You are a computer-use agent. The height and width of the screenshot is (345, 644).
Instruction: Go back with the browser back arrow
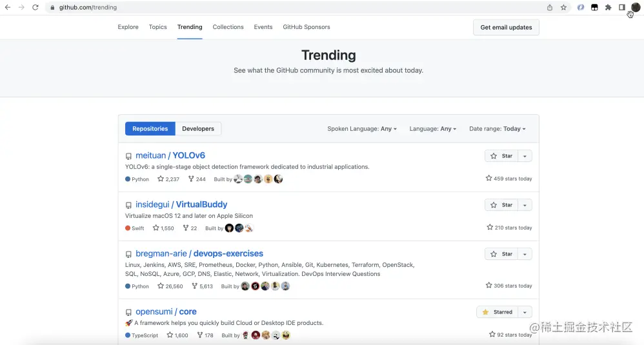[x=8, y=7]
